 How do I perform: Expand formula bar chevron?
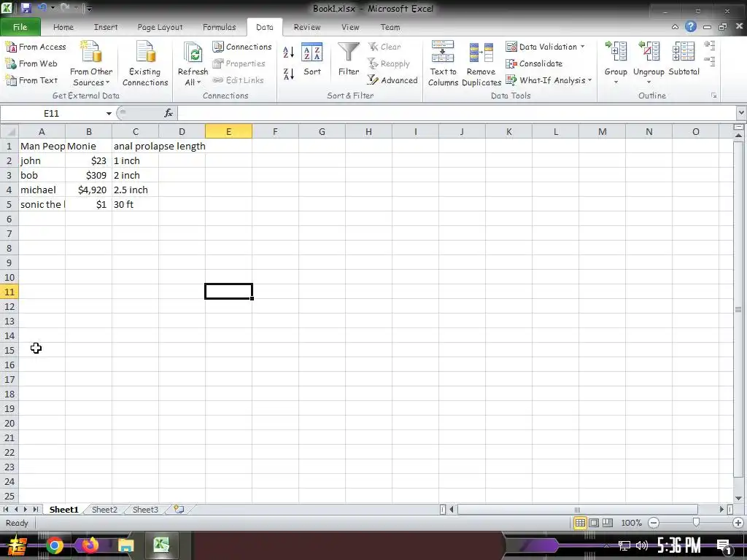tap(741, 113)
